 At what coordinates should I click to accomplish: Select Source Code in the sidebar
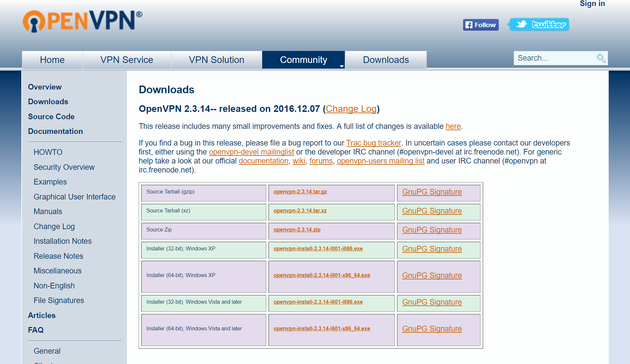click(x=51, y=117)
